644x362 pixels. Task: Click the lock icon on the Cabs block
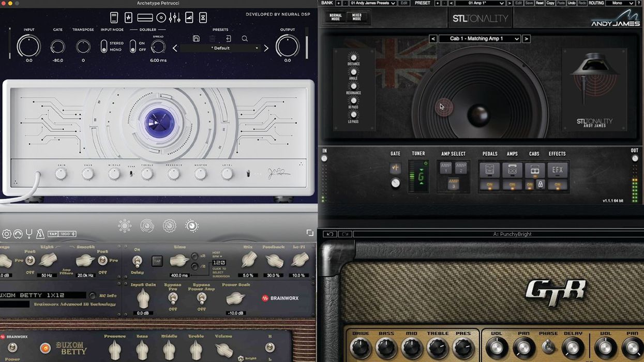(541, 185)
